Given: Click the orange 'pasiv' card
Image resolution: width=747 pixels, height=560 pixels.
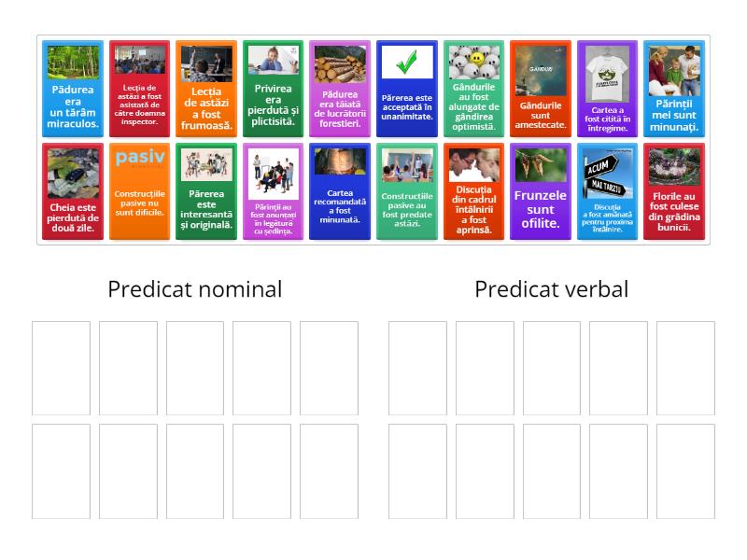Looking at the screenshot, I should click(x=140, y=191).
